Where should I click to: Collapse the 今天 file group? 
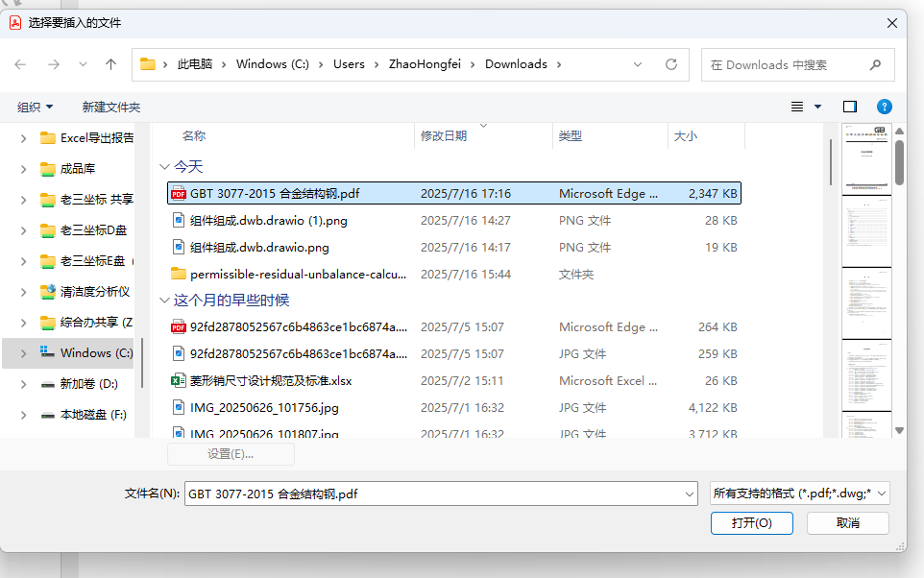click(165, 166)
